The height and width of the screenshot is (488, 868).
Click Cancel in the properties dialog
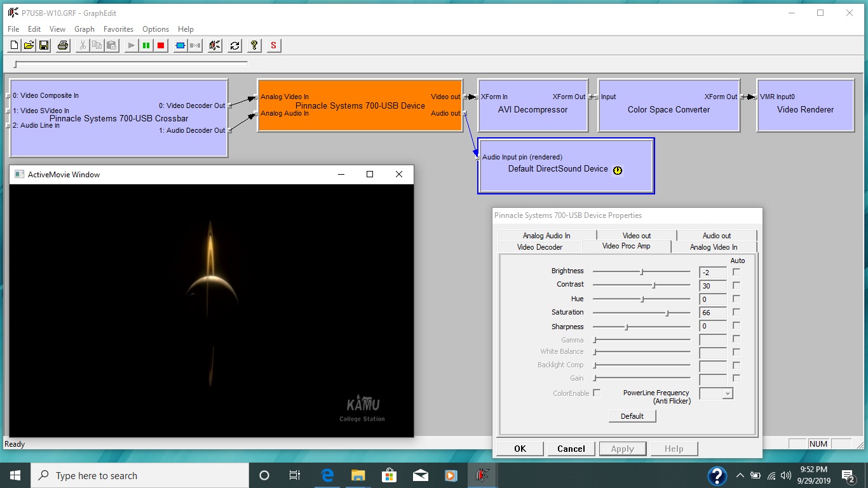point(571,449)
